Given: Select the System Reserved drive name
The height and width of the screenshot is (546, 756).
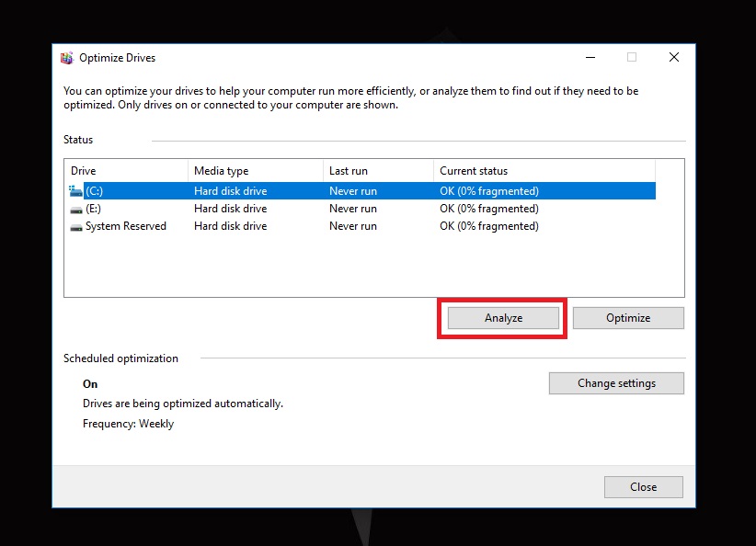Looking at the screenshot, I should click(x=126, y=226).
